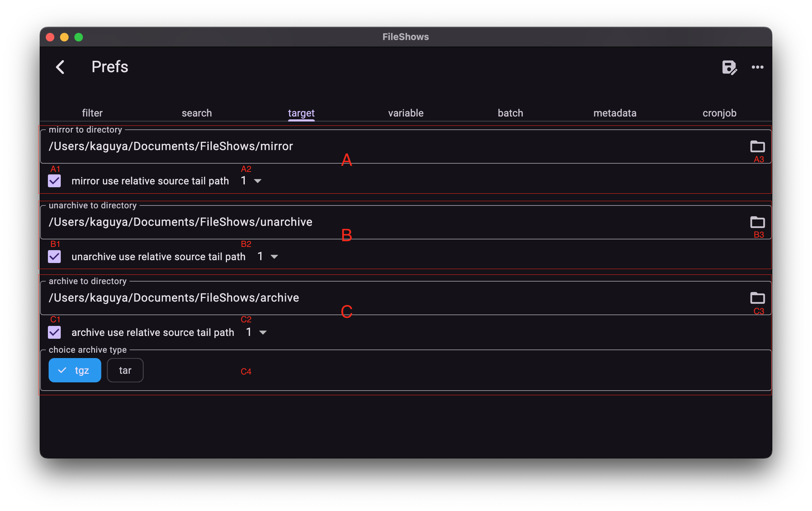Click the green maximize traffic light button
The image size is (812, 511).
point(78,37)
